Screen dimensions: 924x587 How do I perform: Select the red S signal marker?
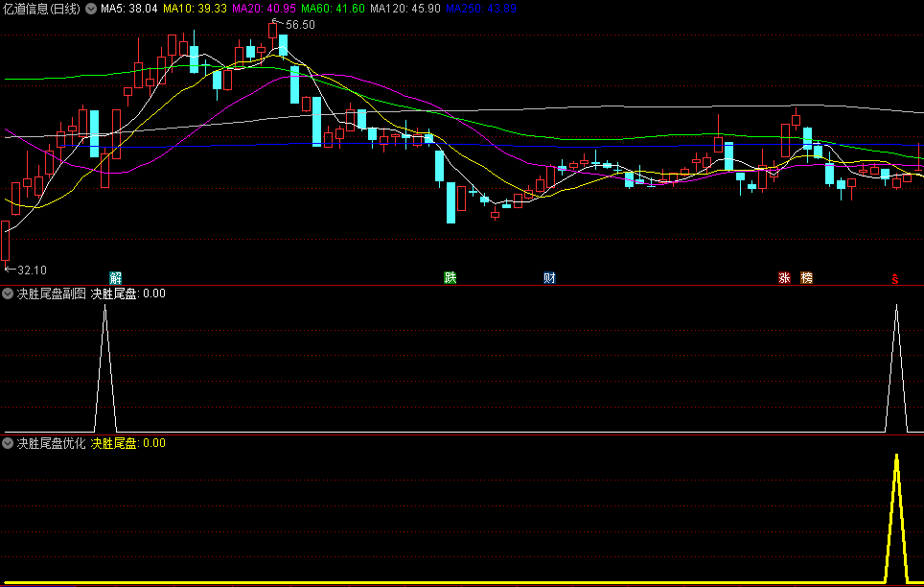pos(895,279)
